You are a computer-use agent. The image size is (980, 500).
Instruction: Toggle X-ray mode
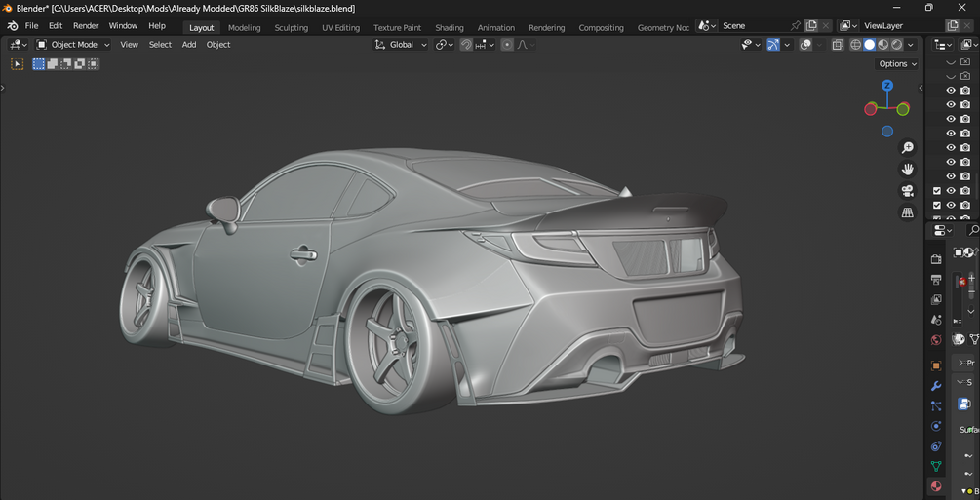pos(839,45)
